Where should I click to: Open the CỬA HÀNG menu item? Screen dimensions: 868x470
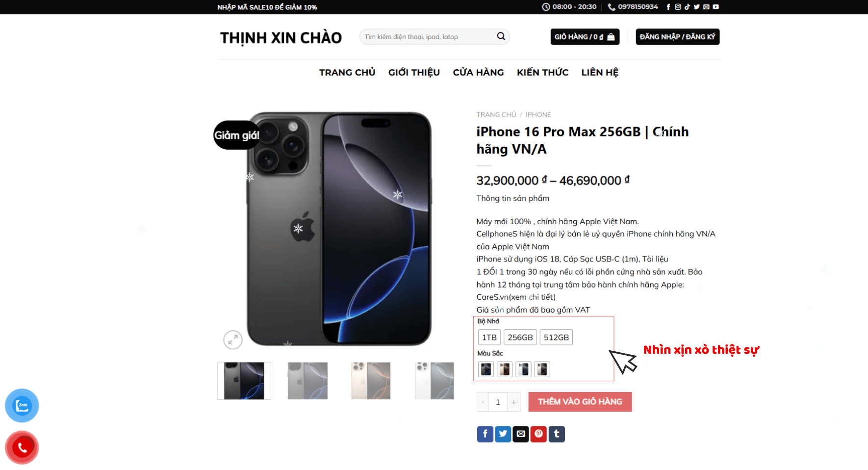pos(478,72)
